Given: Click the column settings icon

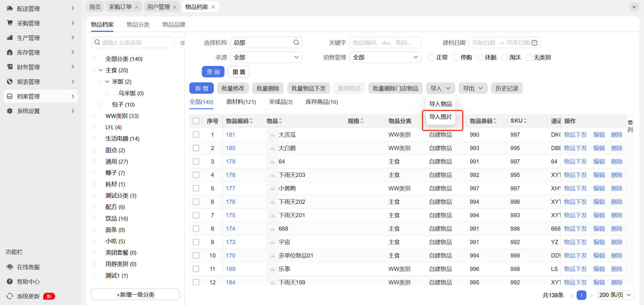Looking at the screenshot, I should pos(630,123).
